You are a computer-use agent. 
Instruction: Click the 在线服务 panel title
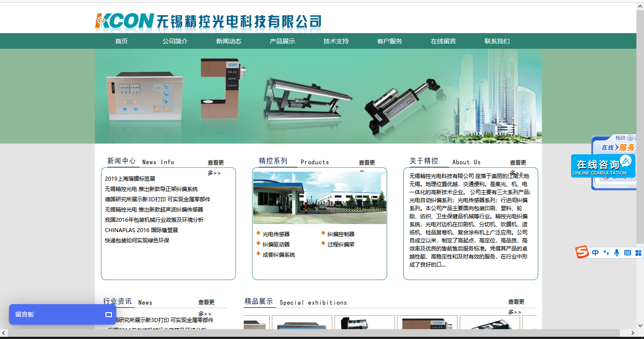pyautogui.click(x=618, y=147)
